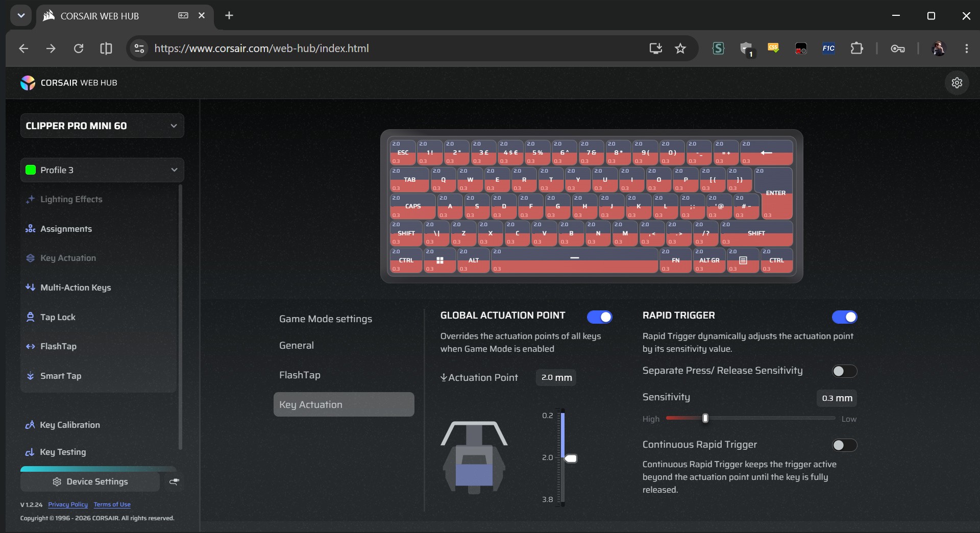Go forward in browser history
980x533 pixels.
point(51,49)
